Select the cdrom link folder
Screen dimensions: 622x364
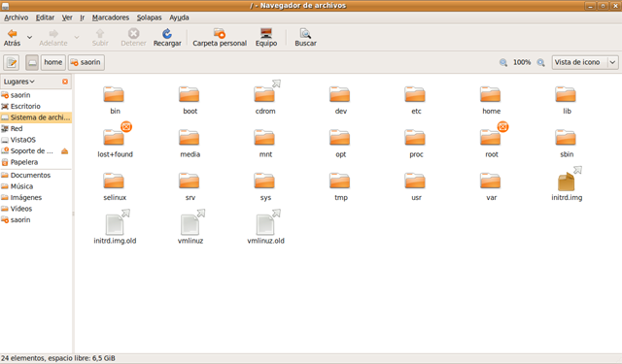[264, 95]
